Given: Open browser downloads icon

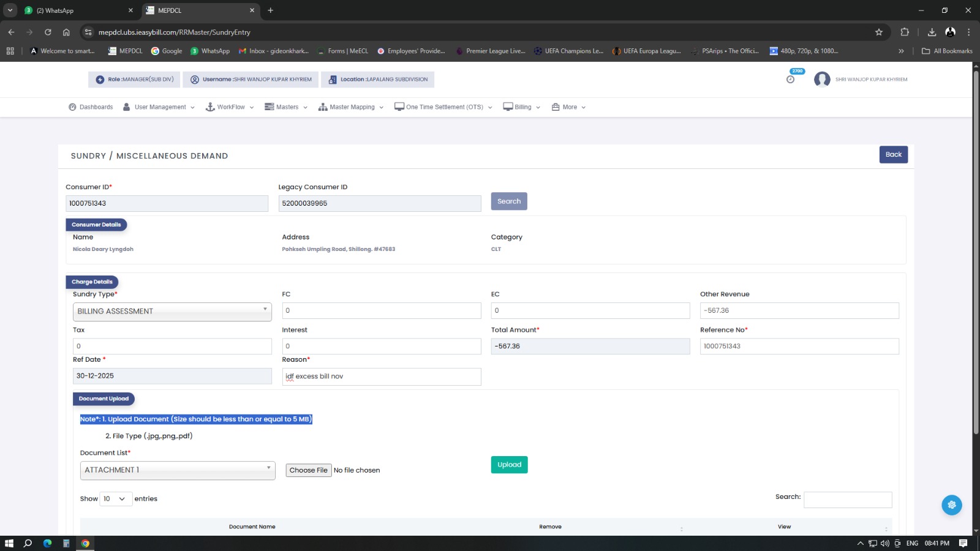Looking at the screenshot, I should point(932,32).
